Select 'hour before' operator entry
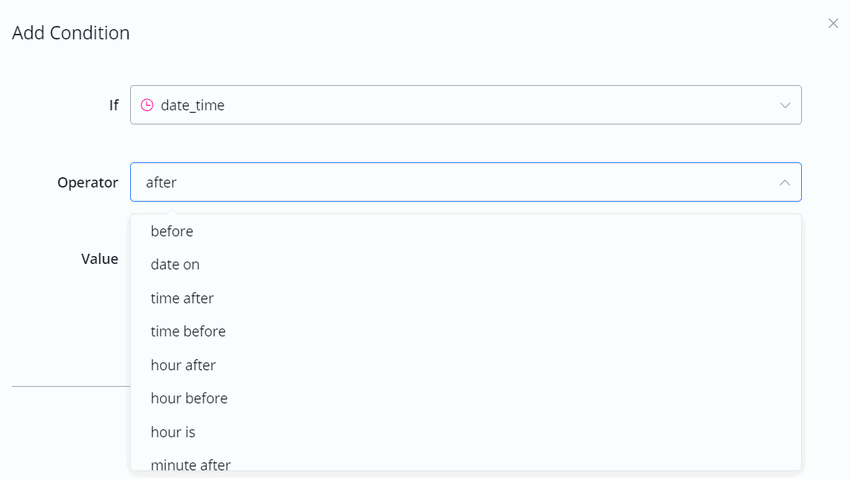 [189, 398]
